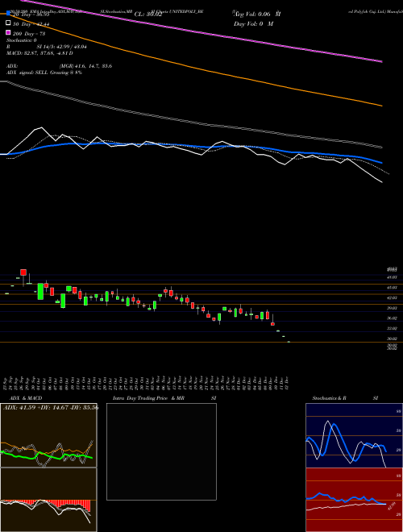Screen dimensions: 403x532
Task: Click the red RSI chart panel
Action: click(x=354, y=500)
